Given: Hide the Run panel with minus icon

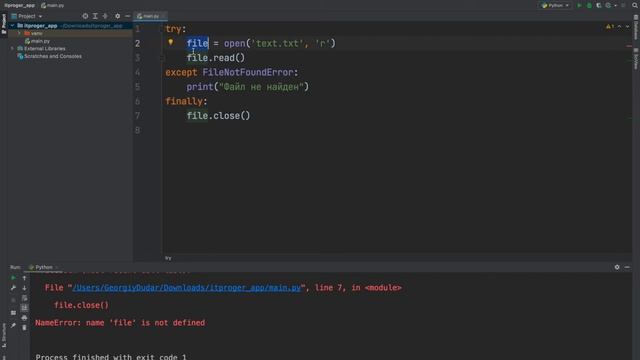Looking at the screenshot, I should [627, 267].
